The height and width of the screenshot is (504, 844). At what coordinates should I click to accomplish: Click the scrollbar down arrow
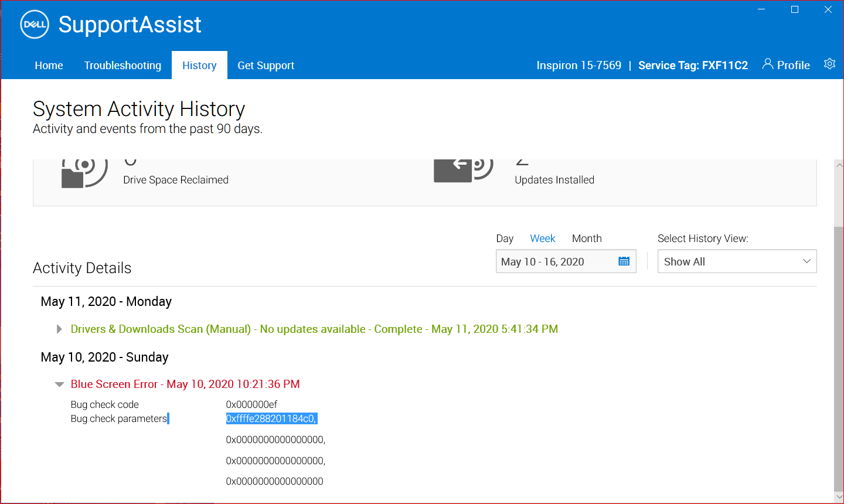tap(839, 497)
